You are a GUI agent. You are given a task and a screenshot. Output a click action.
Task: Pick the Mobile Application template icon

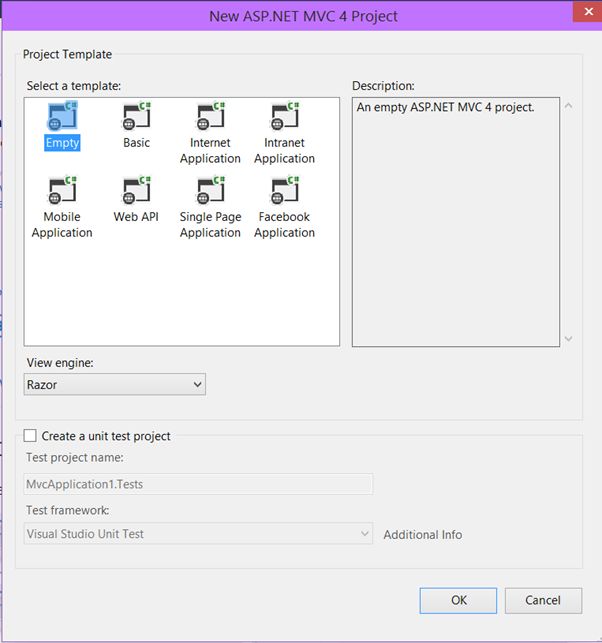click(62, 190)
